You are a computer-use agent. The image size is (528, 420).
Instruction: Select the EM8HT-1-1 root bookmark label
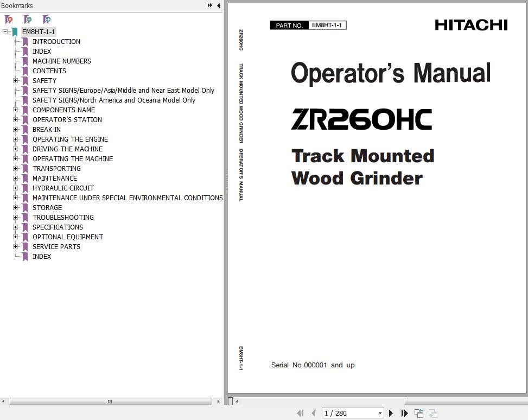coord(39,31)
